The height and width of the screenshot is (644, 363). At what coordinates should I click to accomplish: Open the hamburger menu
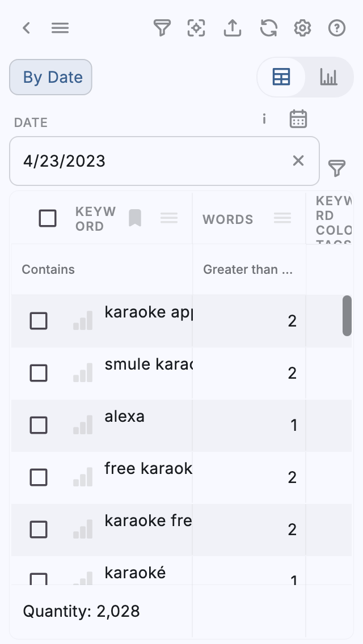60,28
